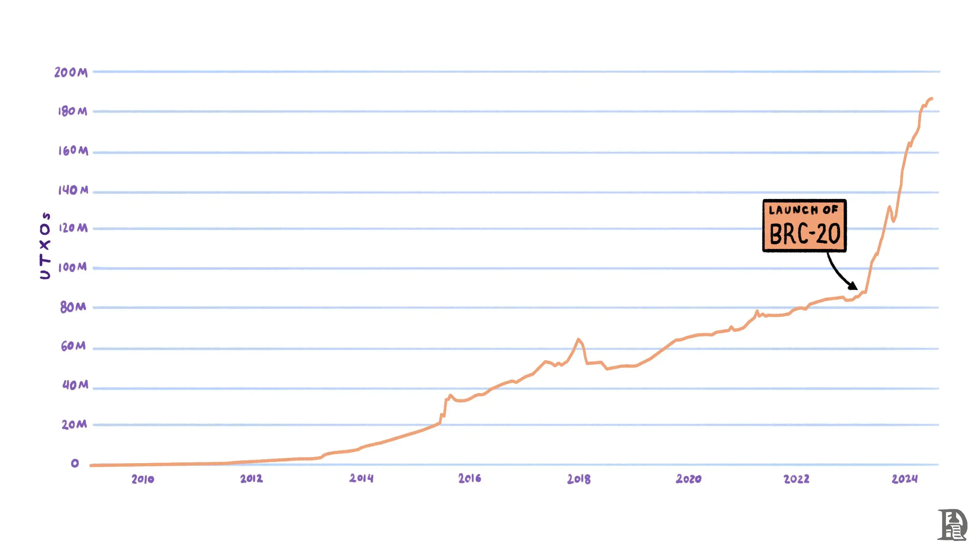Viewport: 980px width, 551px height.
Task: Select the 180M y-axis label
Action: [73, 111]
